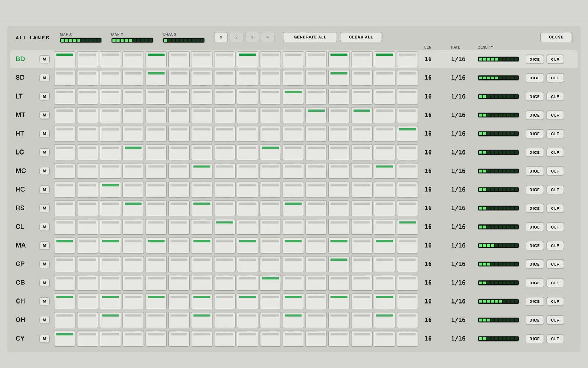Adjust the Map Y slider
Screen dimensions: 588x368
click(x=132, y=40)
